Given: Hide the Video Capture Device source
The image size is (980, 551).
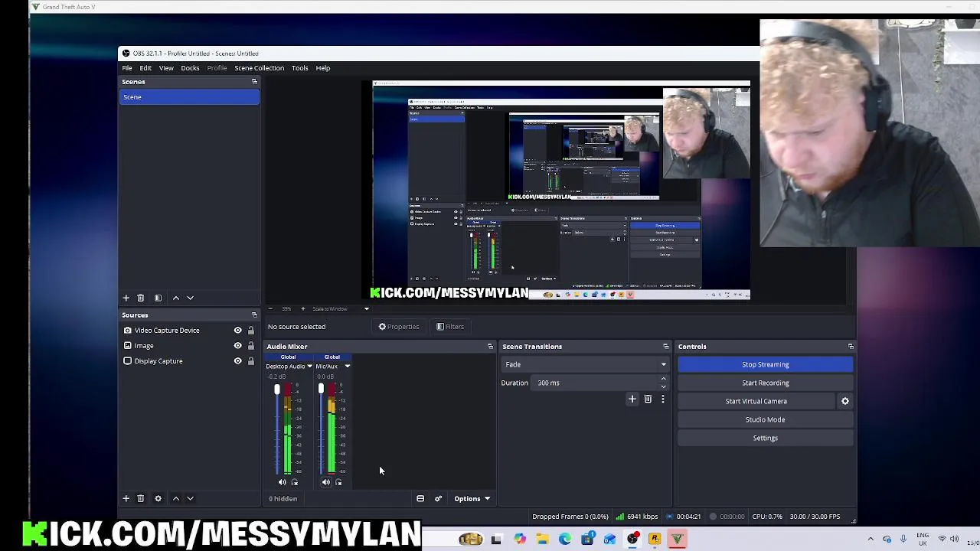Looking at the screenshot, I should (237, 331).
